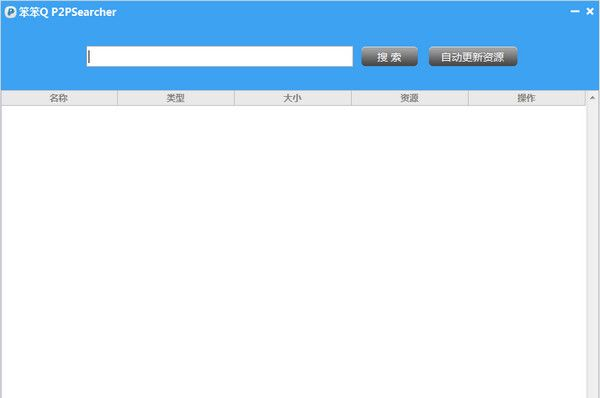Screen dimensions: 602x398
Task: Focus the search keyword input field
Action: pos(220,56)
